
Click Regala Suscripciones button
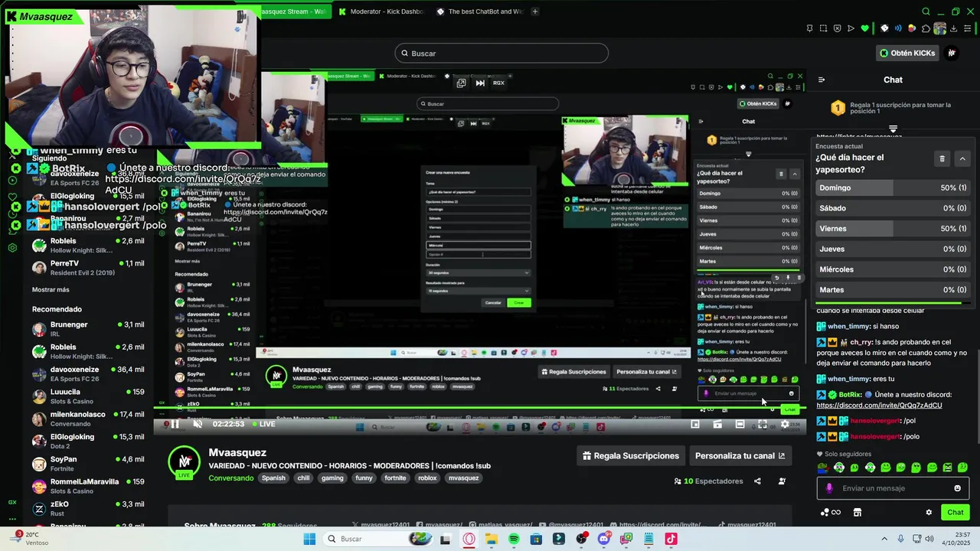pyautogui.click(x=631, y=456)
